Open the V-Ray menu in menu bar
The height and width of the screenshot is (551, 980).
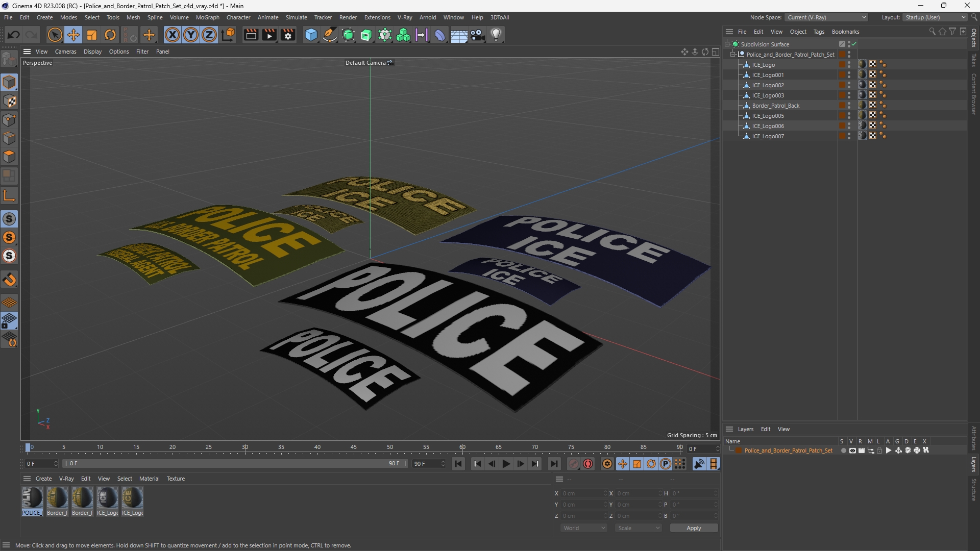(x=405, y=17)
